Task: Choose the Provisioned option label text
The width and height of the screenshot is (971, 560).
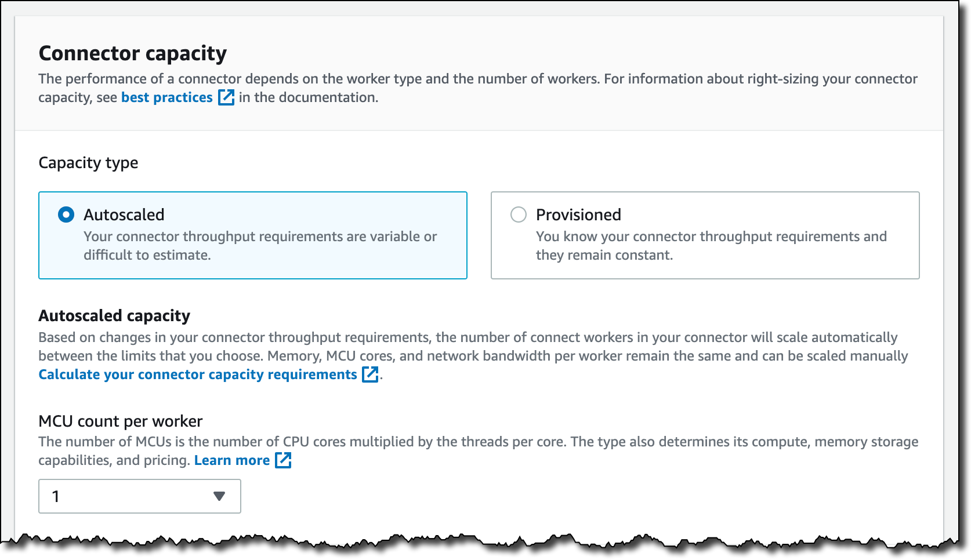Action: point(578,215)
